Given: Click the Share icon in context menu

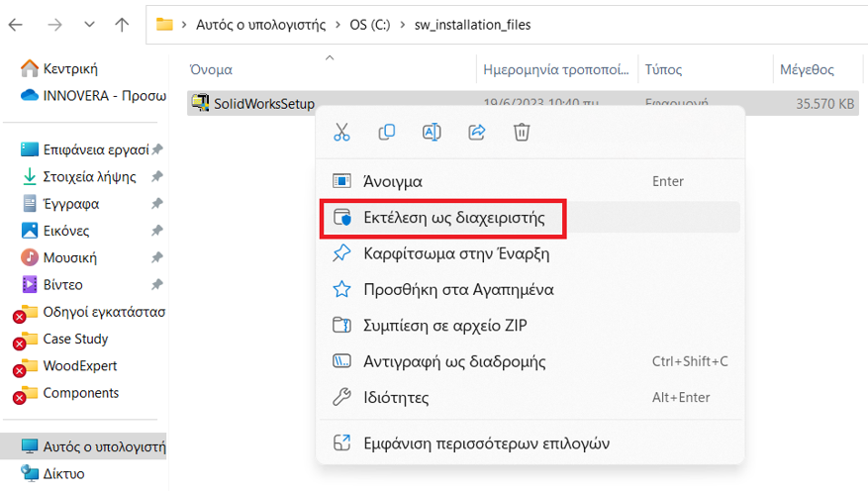Looking at the screenshot, I should point(477,132).
